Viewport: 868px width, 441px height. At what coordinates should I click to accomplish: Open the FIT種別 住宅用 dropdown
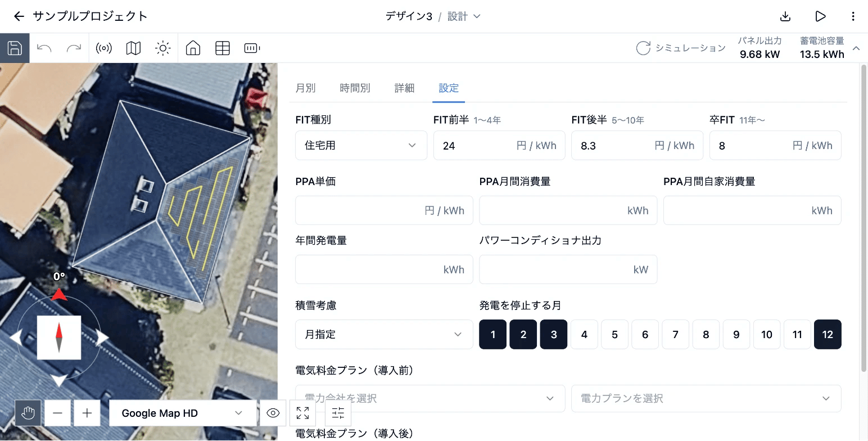(x=361, y=145)
